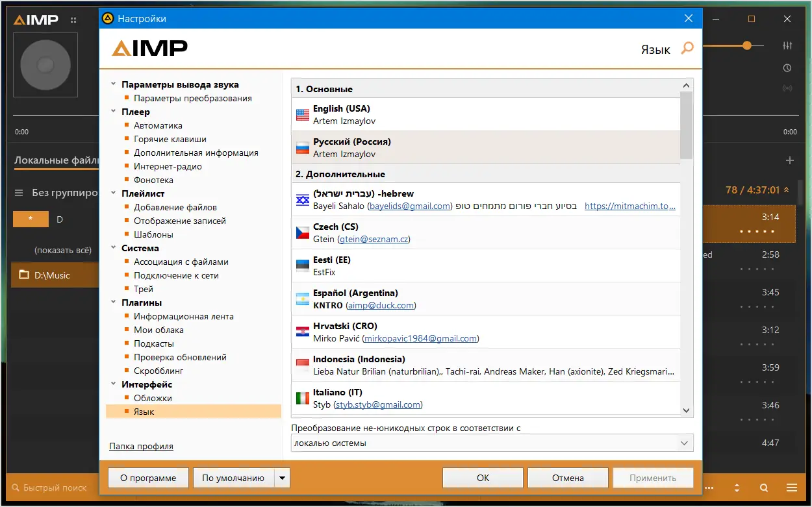Screen dimensions: 812x507
Task: Click the Czech flag icon
Action: click(303, 233)
